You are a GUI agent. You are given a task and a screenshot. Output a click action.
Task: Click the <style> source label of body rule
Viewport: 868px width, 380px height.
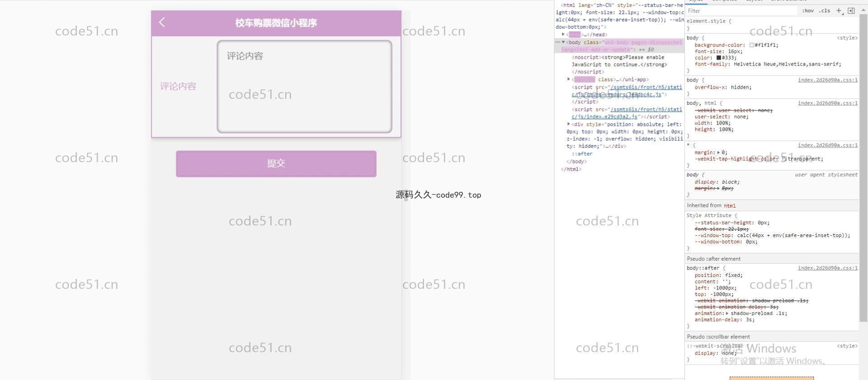(847, 38)
